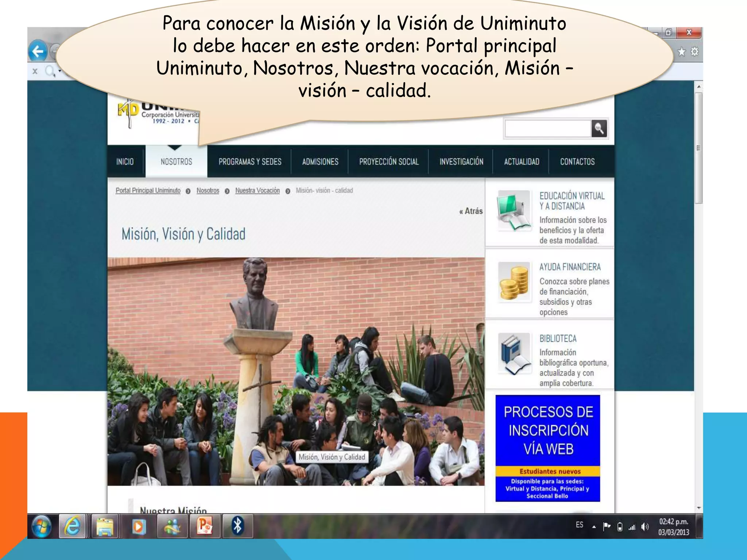Click the volume speaker tray icon
The height and width of the screenshot is (560, 747).
tap(645, 526)
